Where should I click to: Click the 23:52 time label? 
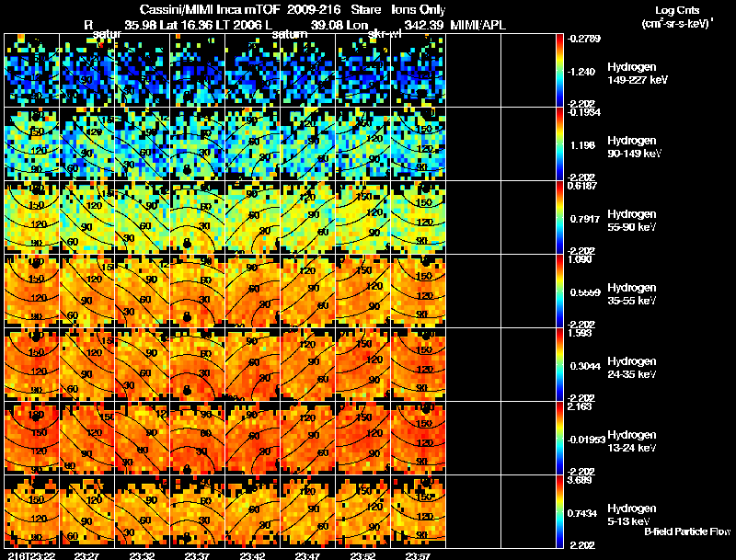point(362,555)
